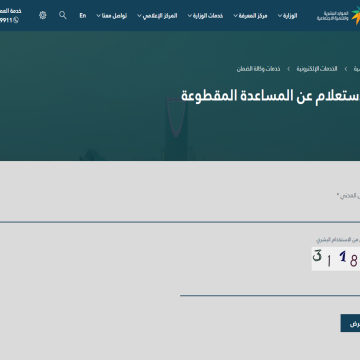Viewport: 360px width, 360px height.
Task: Switch language using the En link
Action: 83,15
